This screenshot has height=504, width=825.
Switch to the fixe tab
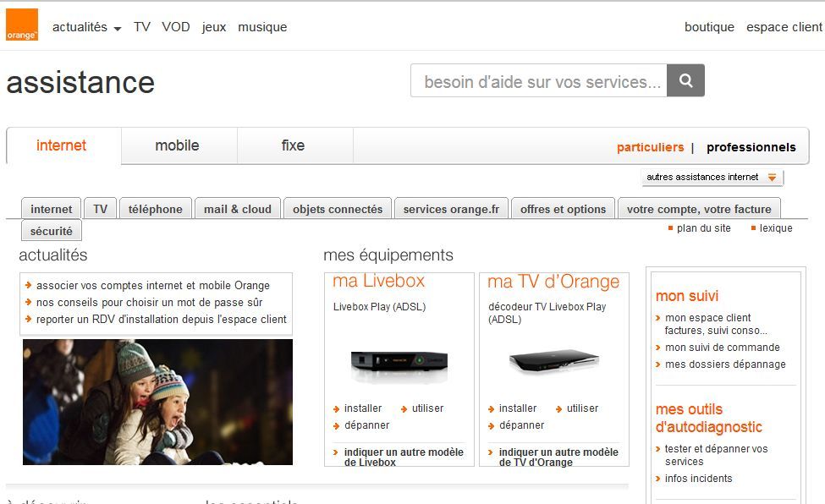[294, 145]
